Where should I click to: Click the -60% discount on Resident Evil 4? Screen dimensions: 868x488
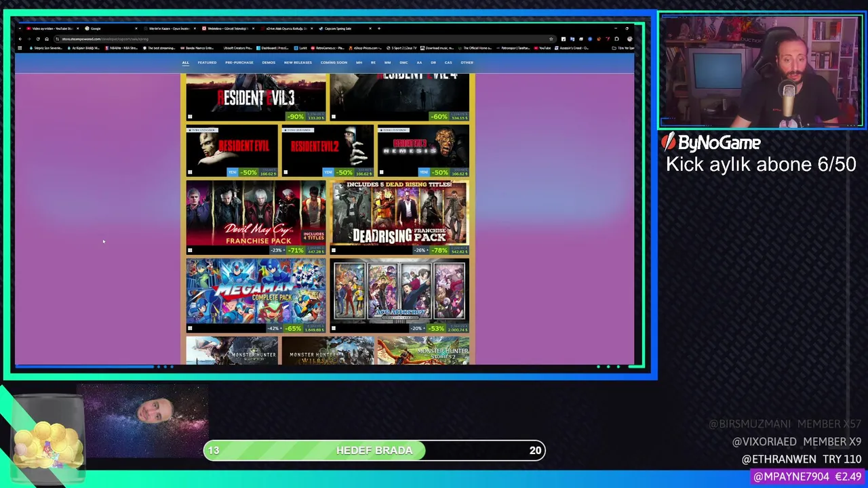[x=439, y=117]
